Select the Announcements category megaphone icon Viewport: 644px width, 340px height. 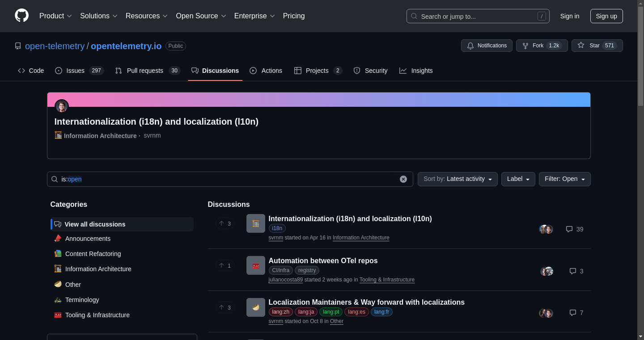click(58, 239)
